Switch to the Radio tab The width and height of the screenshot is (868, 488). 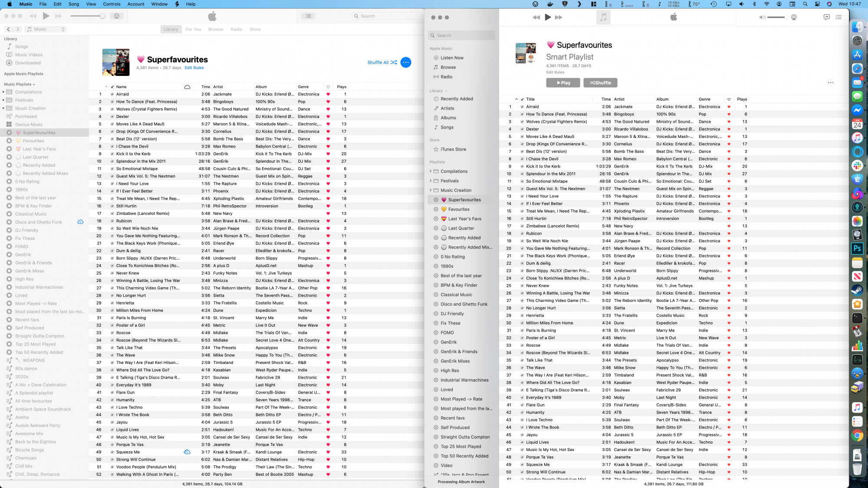tap(237, 29)
